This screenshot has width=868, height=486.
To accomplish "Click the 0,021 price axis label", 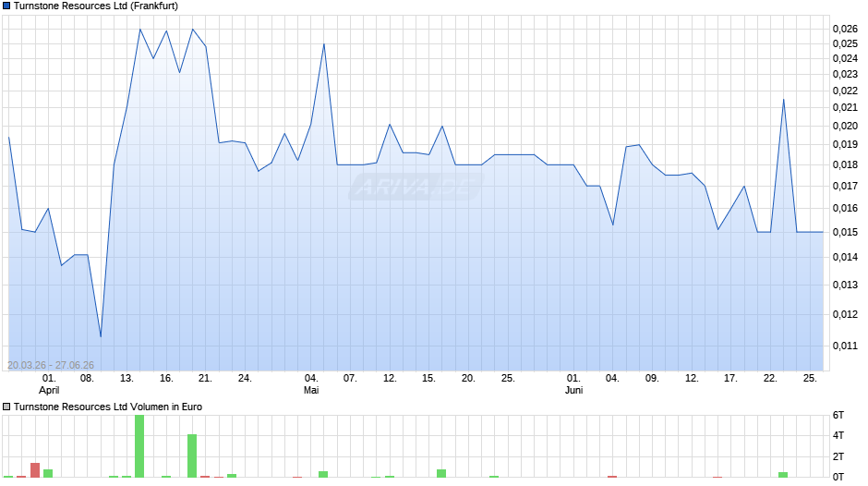I will [845, 107].
